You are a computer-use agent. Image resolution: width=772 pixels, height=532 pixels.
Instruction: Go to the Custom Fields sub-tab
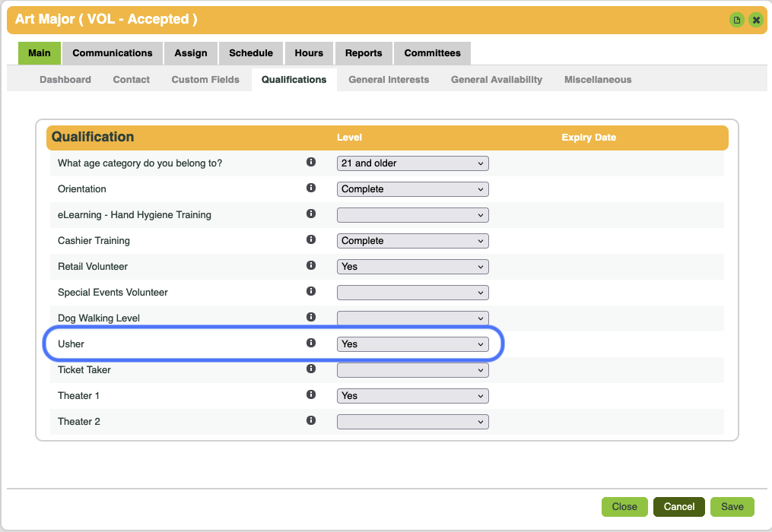(x=205, y=80)
